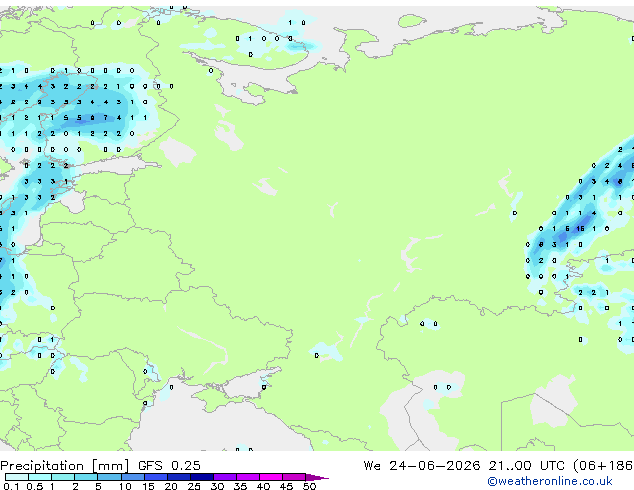
Task: Choose the 2–5 mm legend swatch
Action: [86, 477]
